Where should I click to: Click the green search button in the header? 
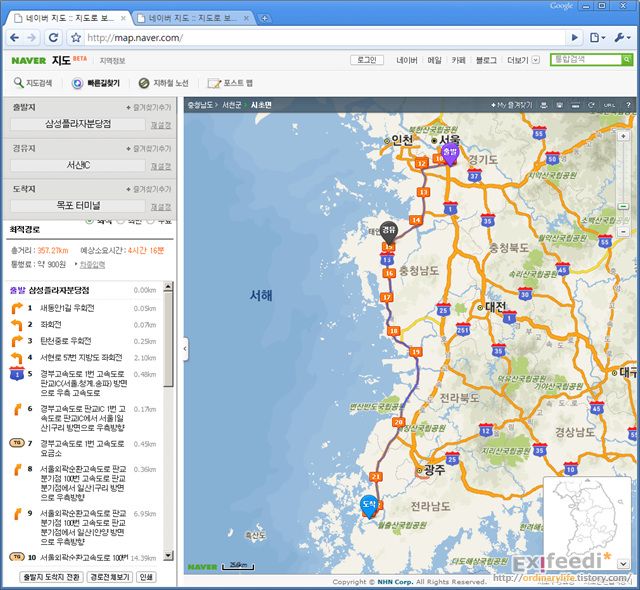tap(627, 60)
